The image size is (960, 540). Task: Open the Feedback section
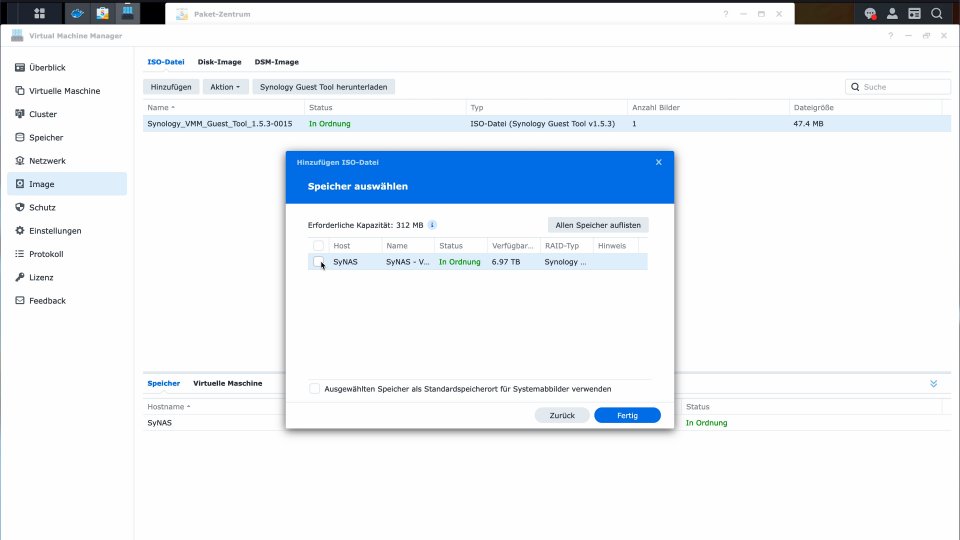[x=67, y=300]
